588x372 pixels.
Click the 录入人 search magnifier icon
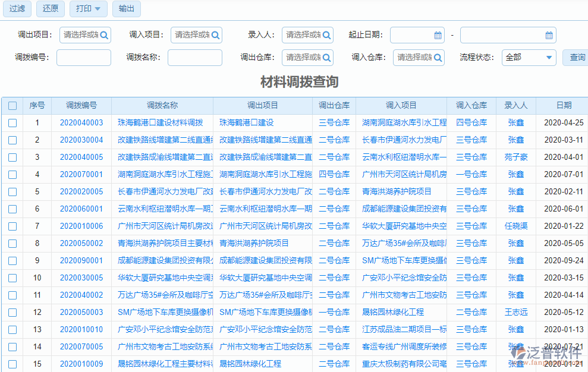coord(328,35)
